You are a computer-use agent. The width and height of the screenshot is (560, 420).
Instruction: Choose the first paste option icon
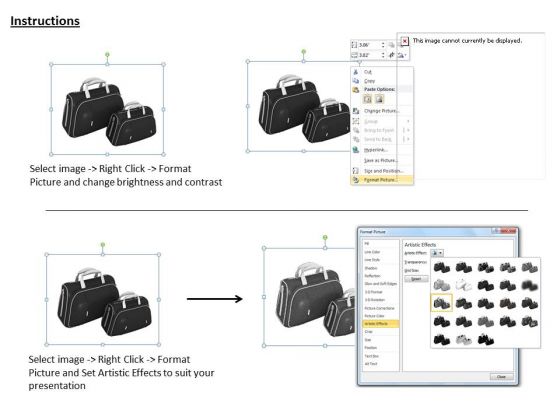pyautogui.click(x=368, y=99)
